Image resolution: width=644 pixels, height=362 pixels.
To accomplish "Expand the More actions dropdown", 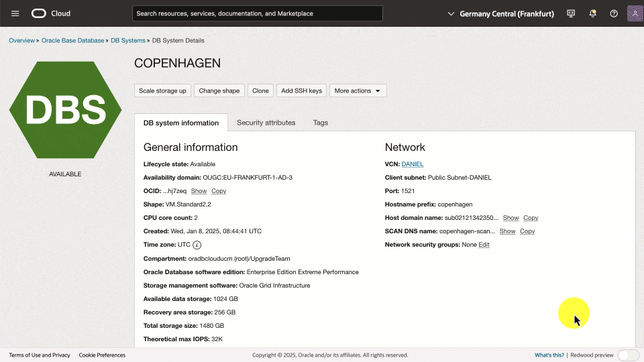I will click(358, 90).
